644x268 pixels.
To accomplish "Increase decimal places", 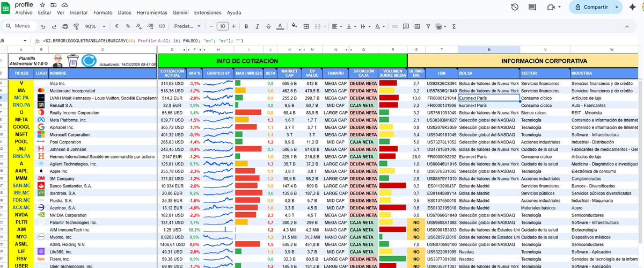I will click(x=150, y=26).
